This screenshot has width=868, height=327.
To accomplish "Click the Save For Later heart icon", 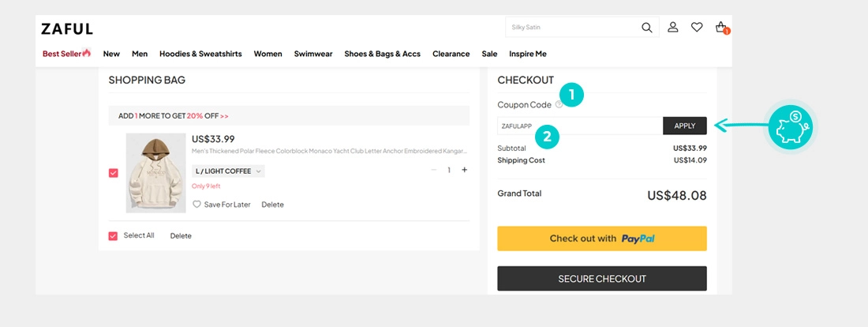I will coord(197,205).
